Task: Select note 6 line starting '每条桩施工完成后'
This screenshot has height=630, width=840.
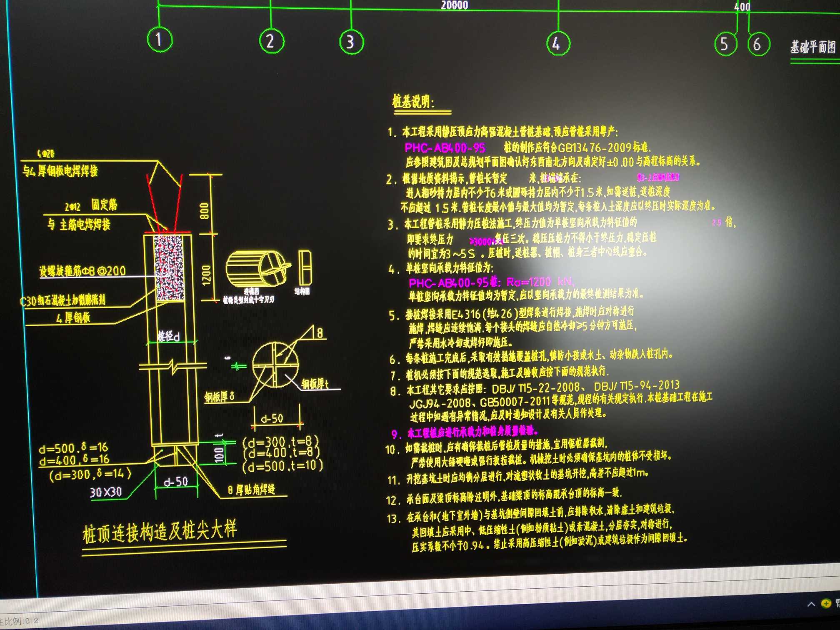Action: point(531,357)
